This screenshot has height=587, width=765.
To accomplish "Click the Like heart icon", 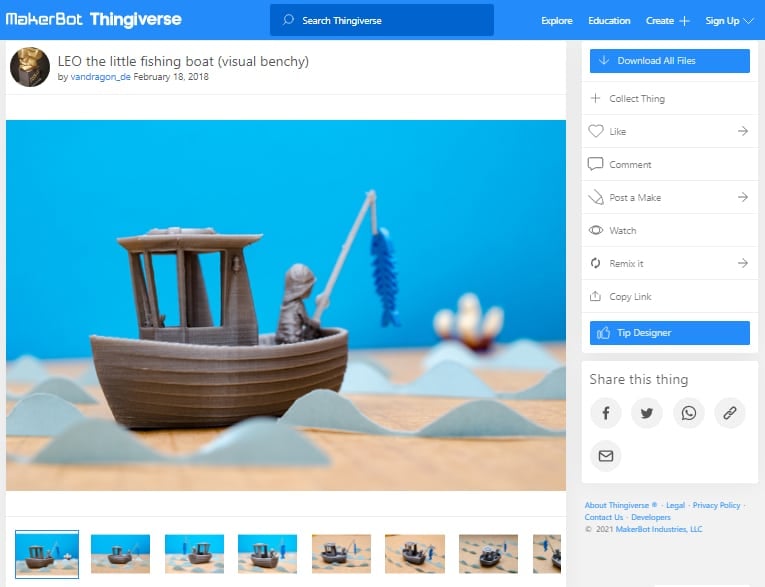I will [596, 131].
